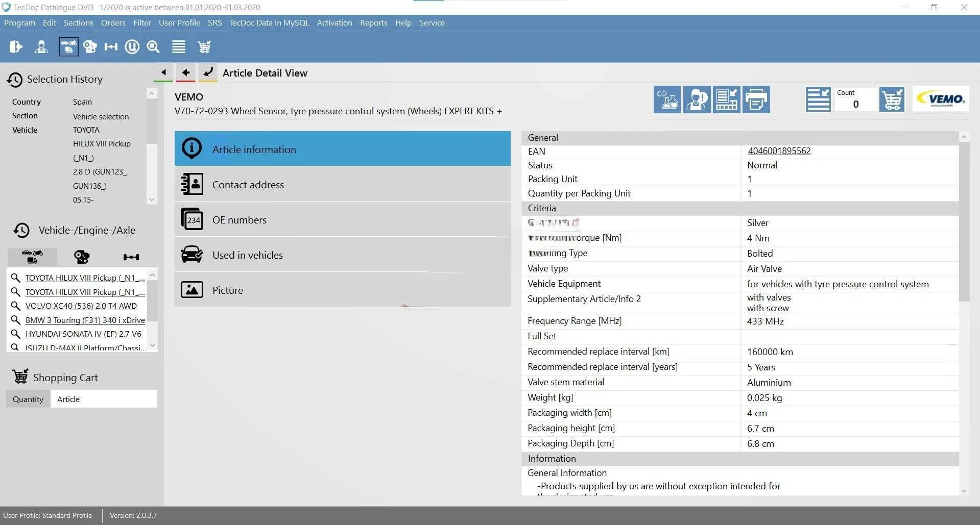This screenshot has width=980, height=525.
Task: Switch to the Contact address tab
Action: (x=342, y=184)
